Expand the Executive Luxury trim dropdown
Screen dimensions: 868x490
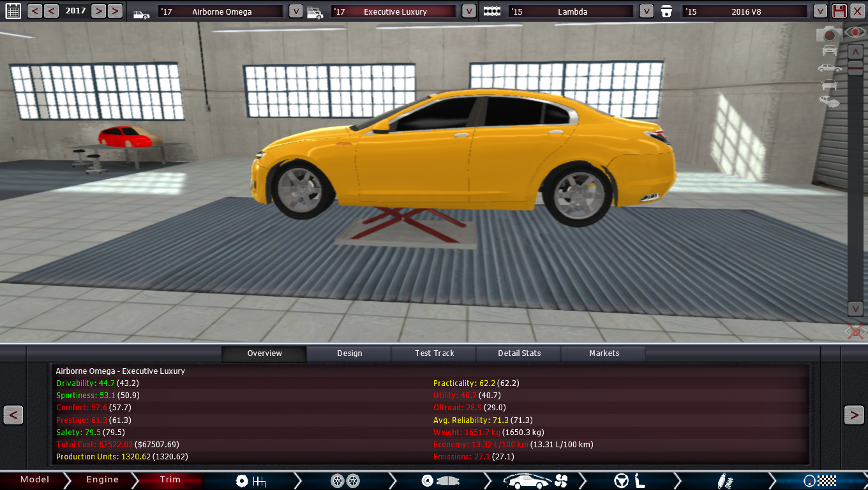coord(468,11)
